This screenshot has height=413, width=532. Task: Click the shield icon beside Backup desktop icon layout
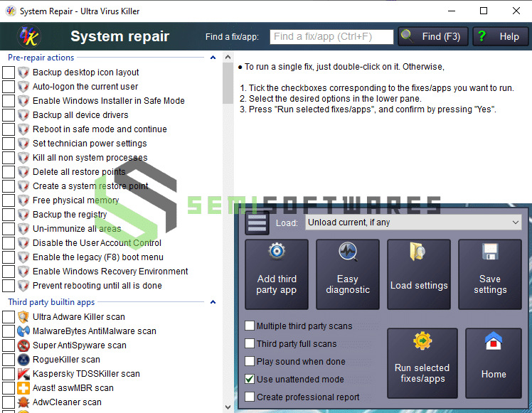23,73
